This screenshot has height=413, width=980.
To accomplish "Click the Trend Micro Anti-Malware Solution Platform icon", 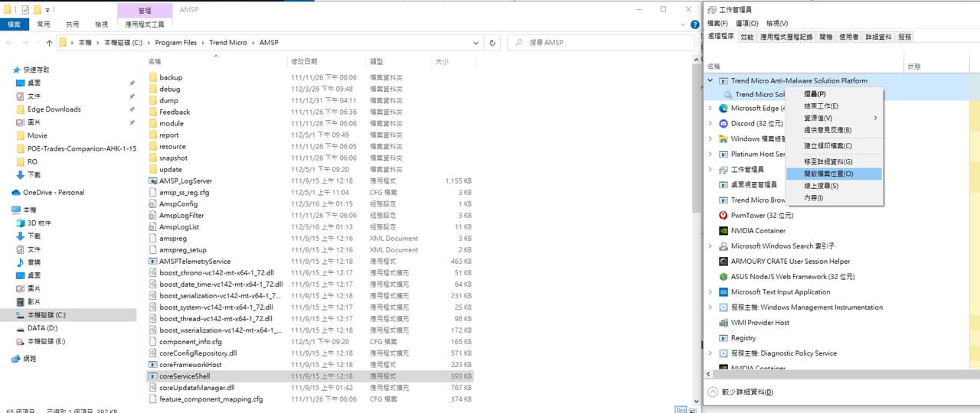I will click(723, 80).
